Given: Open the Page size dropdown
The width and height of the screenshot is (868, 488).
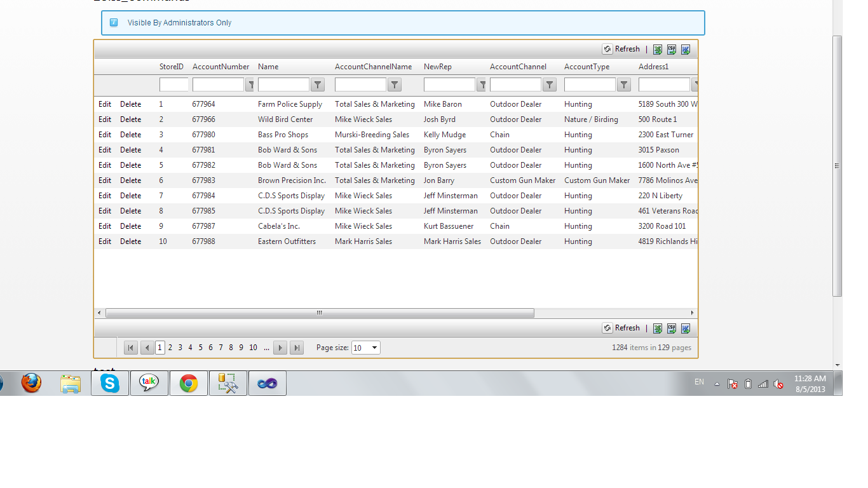Looking at the screenshot, I should [366, 348].
